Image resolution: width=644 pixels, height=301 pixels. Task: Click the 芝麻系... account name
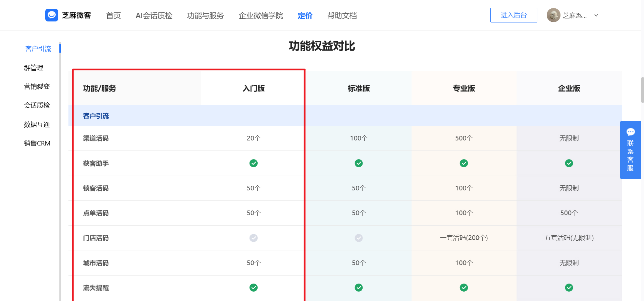point(575,15)
